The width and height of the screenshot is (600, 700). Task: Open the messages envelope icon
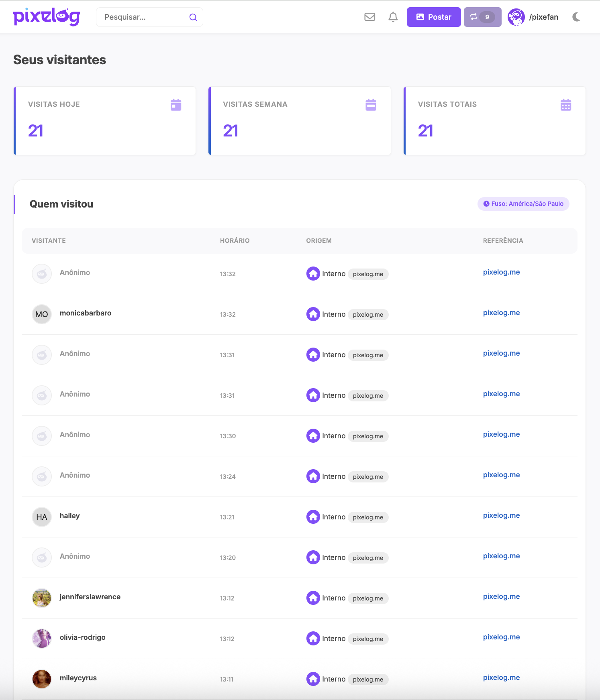(369, 17)
